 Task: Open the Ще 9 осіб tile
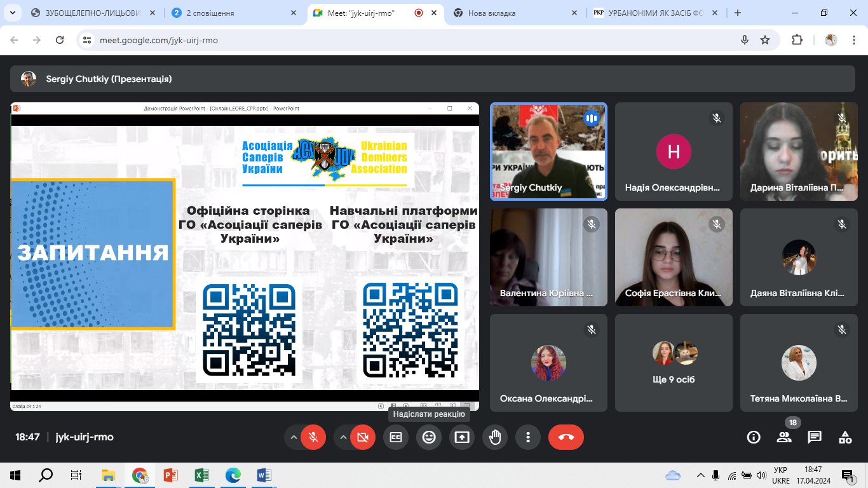pyautogui.click(x=674, y=362)
